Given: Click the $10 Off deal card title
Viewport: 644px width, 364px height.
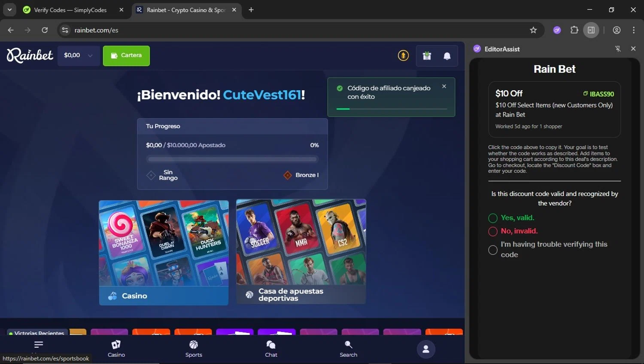Looking at the screenshot, I should pos(509,93).
